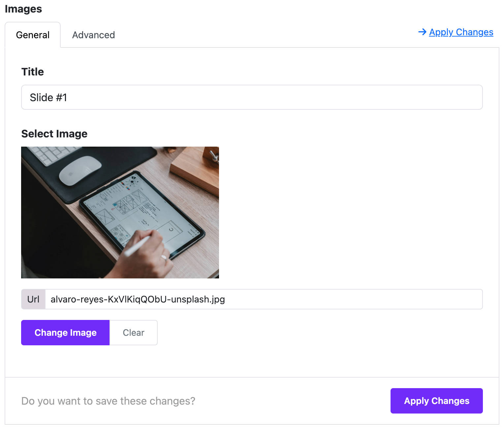The image size is (504, 429).
Task: Click the Select Image section label
Action: (54, 133)
